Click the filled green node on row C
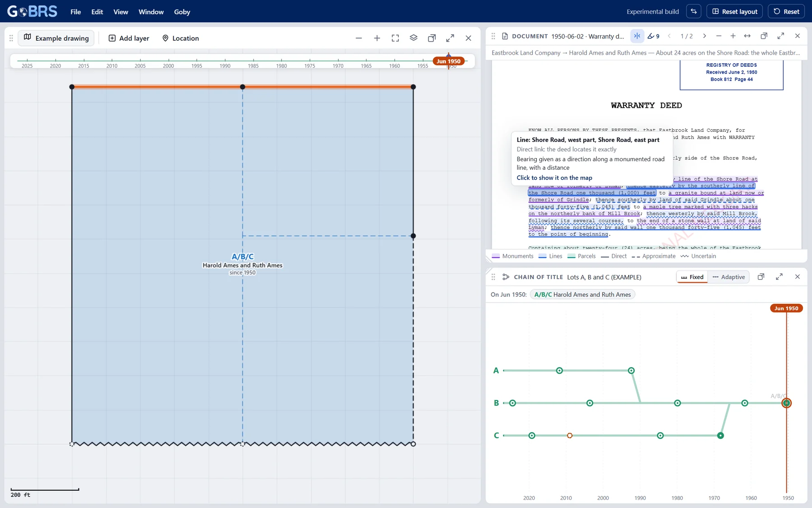Screen dimensions: 812x508 point(720,435)
